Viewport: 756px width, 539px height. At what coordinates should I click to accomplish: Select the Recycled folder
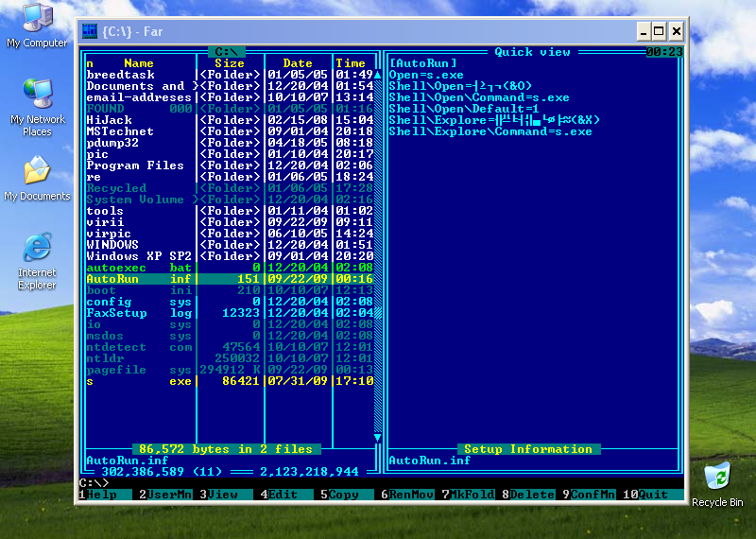point(230,188)
